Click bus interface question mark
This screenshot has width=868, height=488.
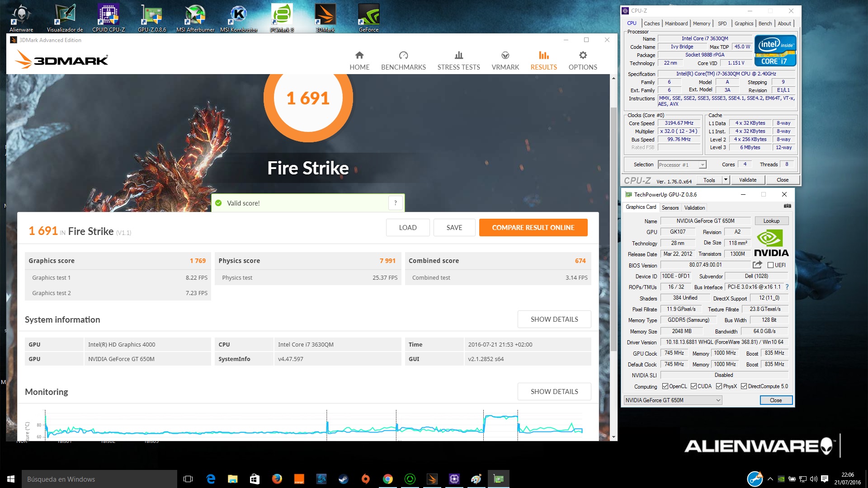coord(787,287)
